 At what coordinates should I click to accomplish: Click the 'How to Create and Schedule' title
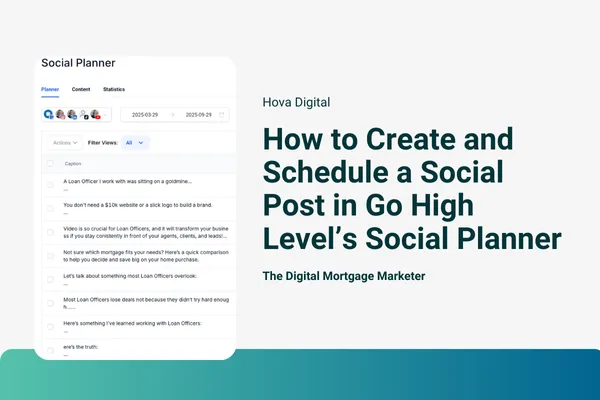click(412, 189)
